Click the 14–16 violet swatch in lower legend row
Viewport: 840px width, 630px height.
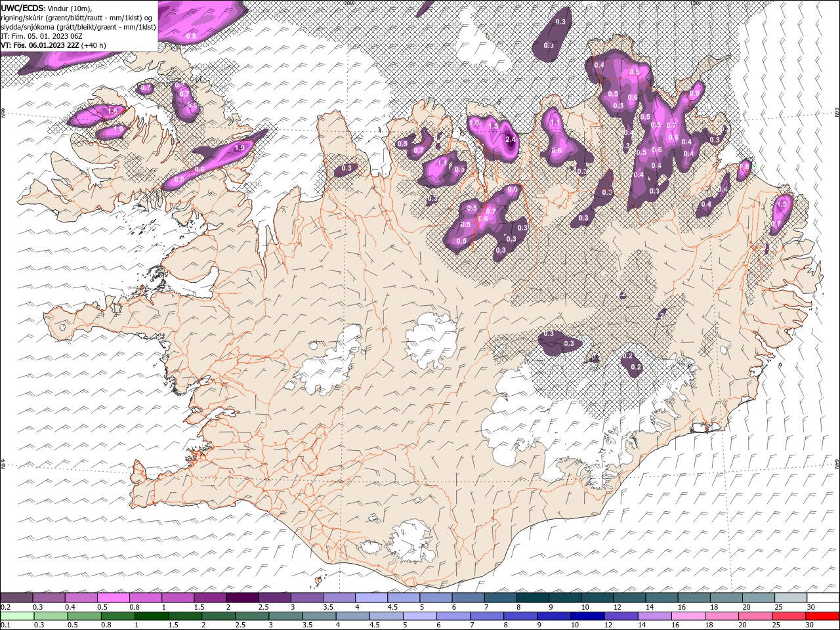point(655,616)
